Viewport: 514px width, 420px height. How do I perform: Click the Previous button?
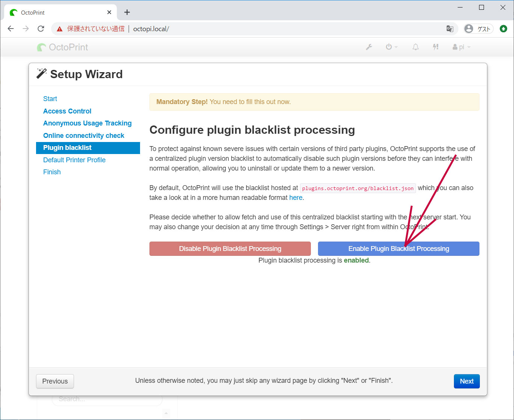pyautogui.click(x=55, y=381)
